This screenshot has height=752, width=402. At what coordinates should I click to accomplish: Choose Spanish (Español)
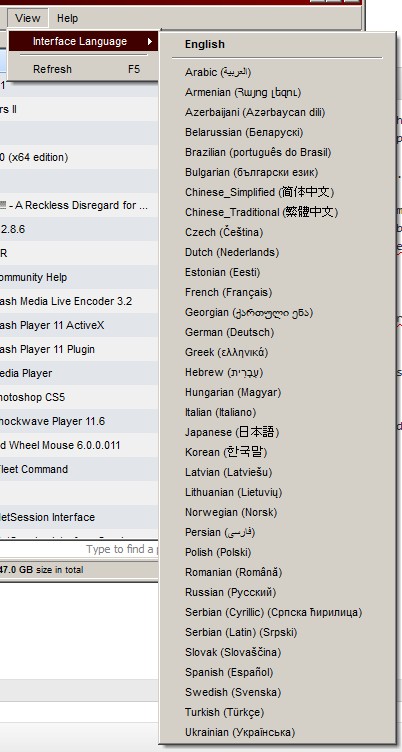coord(277,672)
